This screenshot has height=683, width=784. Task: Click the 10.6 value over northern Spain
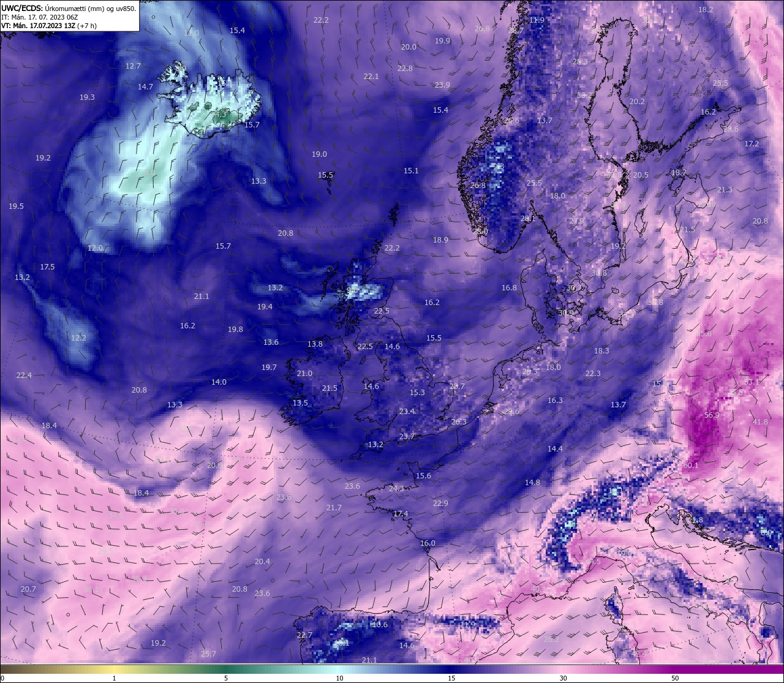[x=380, y=625]
